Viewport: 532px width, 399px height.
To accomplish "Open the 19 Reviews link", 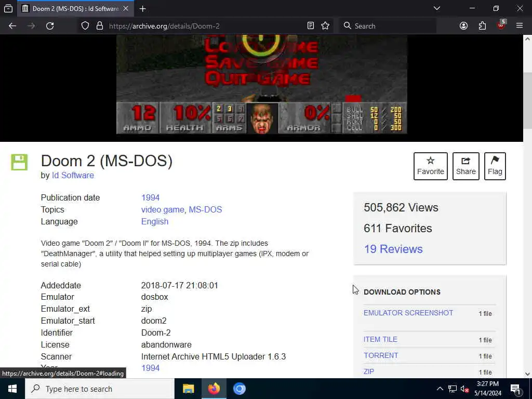I will pyautogui.click(x=393, y=249).
